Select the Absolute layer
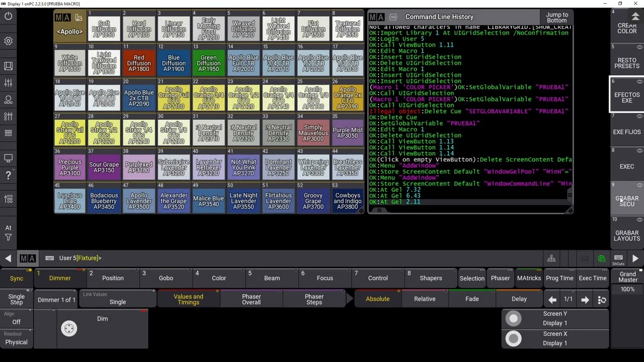 (377, 299)
